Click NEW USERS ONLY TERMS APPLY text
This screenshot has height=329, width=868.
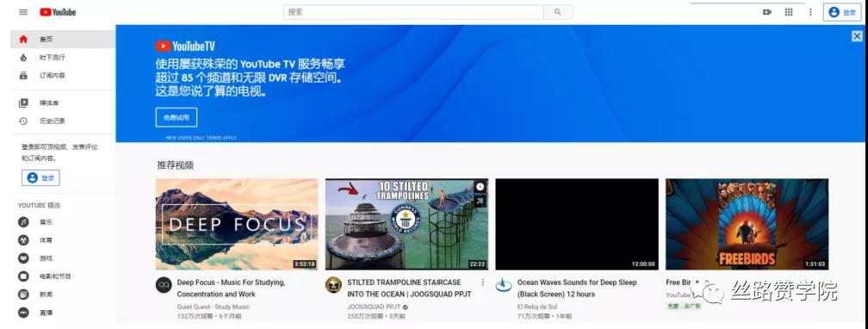[x=201, y=138]
